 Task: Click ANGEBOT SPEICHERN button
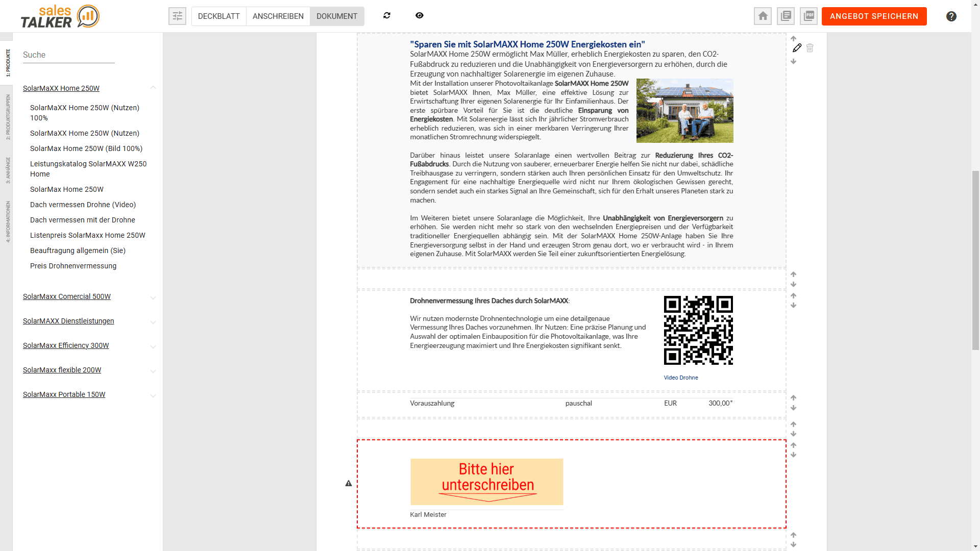874,16
